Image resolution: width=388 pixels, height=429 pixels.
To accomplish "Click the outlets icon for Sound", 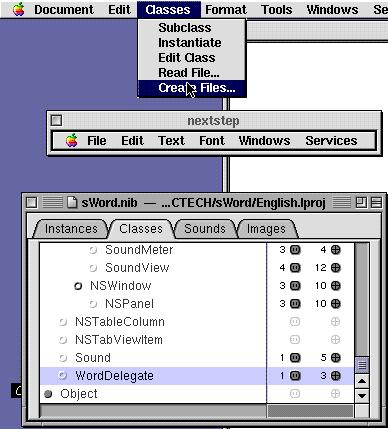I will 295,358.
